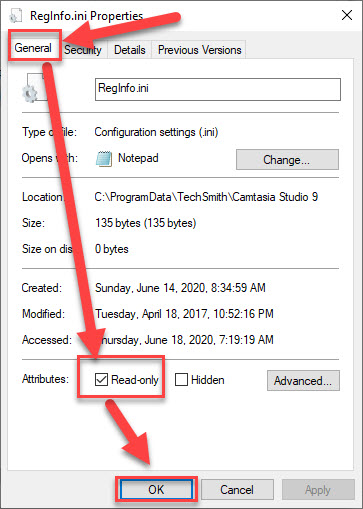Click the Configuration settings (.ini) type text
Image resolution: width=363 pixels, height=509 pixels.
[156, 132]
